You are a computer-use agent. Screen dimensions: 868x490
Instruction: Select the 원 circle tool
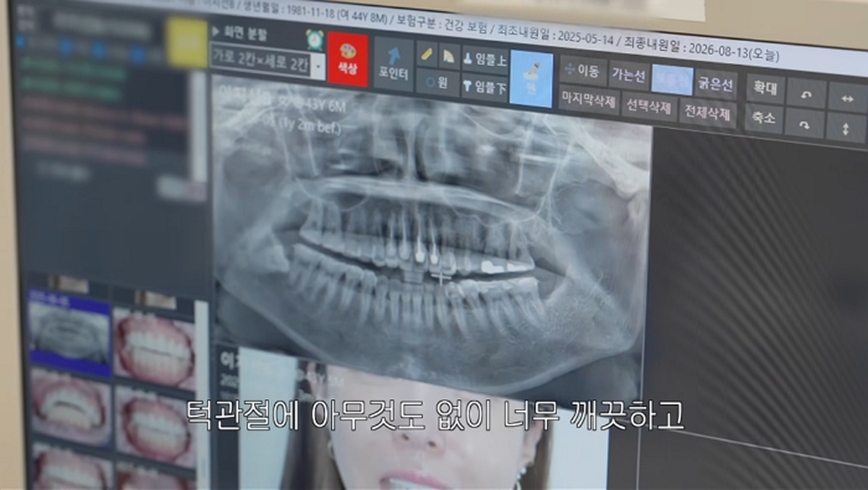(x=438, y=83)
